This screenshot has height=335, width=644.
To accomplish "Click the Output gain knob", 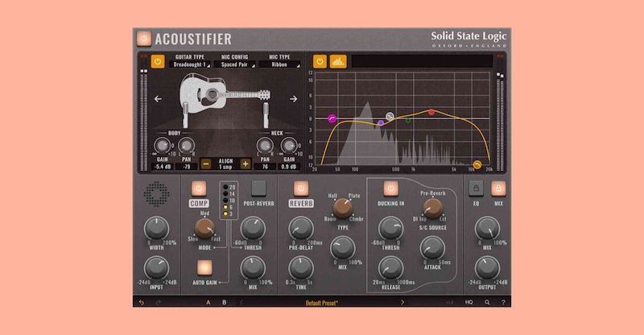I will (488, 268).
